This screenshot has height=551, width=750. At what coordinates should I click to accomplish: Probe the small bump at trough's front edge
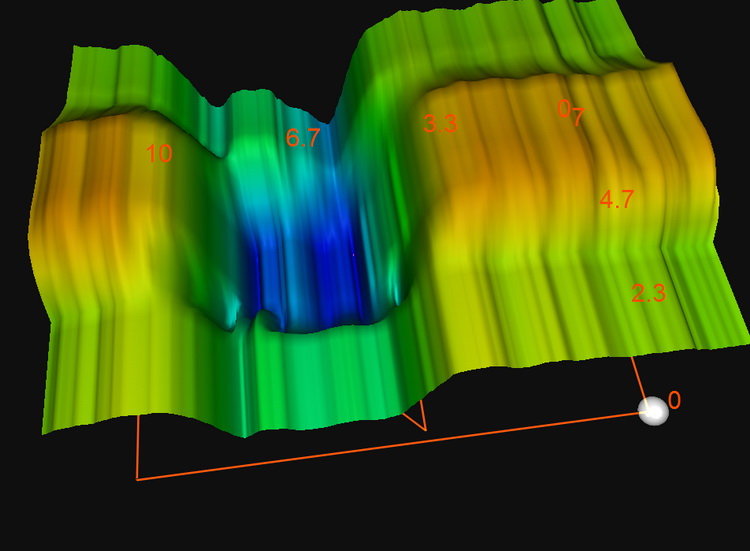click(x=262, y=320)
